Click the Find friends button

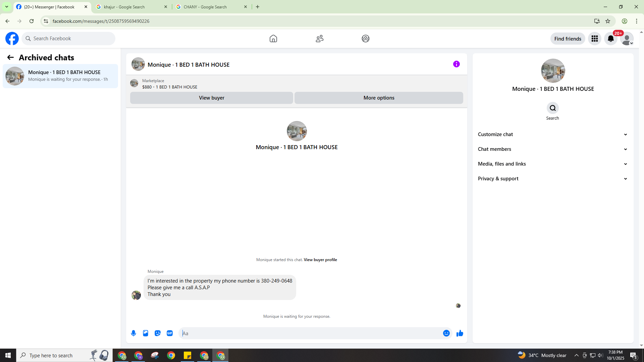[x=568, y=39]
